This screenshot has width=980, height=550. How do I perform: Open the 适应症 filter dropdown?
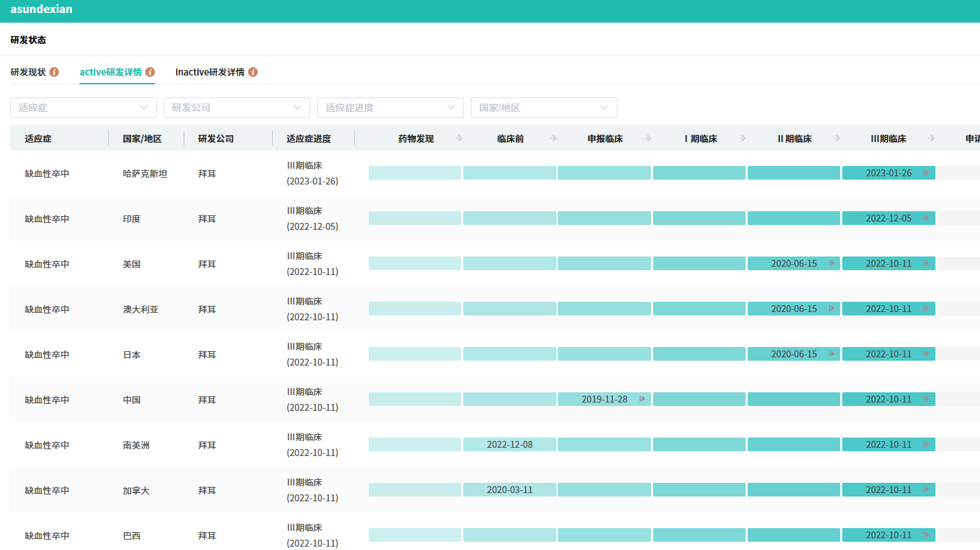(x=83, y=108)
